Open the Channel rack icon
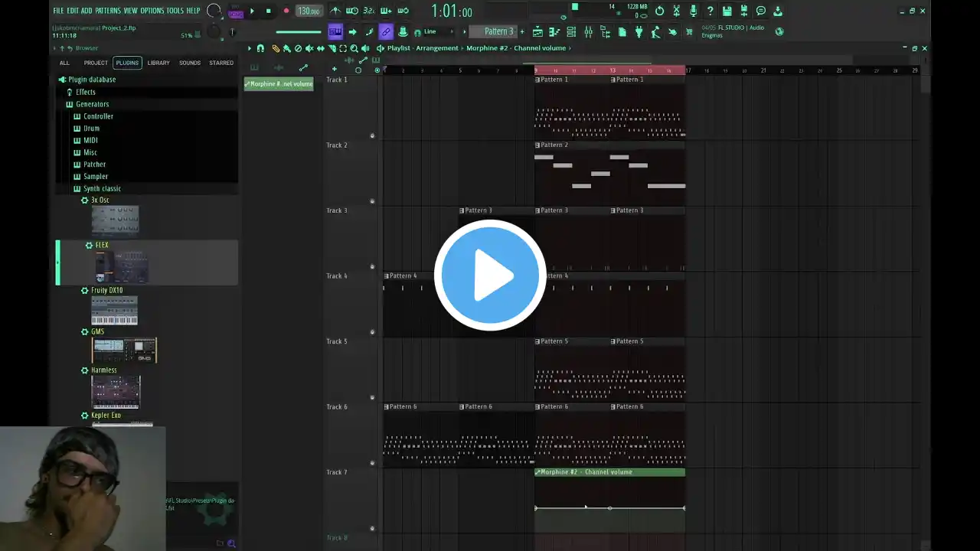Viewport: 980px width, 551px height. coord(571,31)
